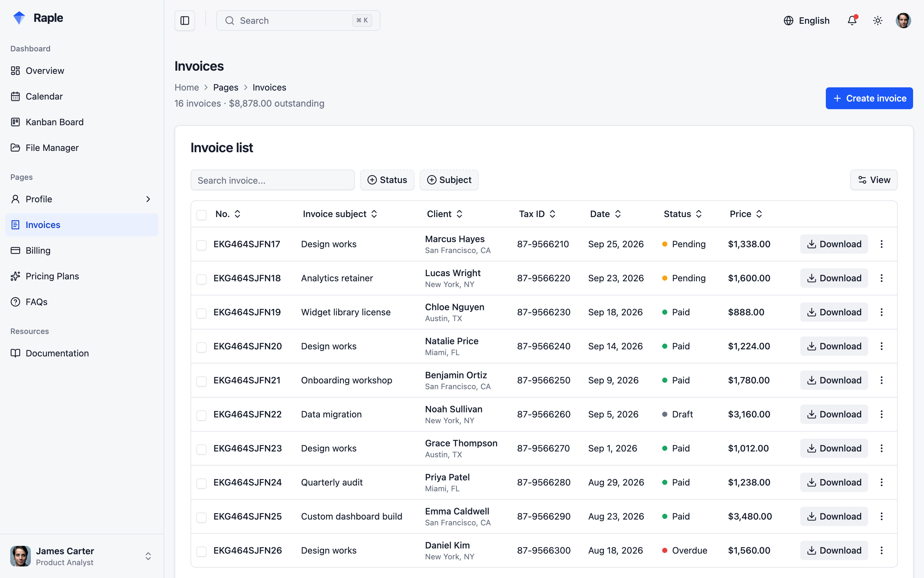Open the View options dropdown

tap(874, 180)
